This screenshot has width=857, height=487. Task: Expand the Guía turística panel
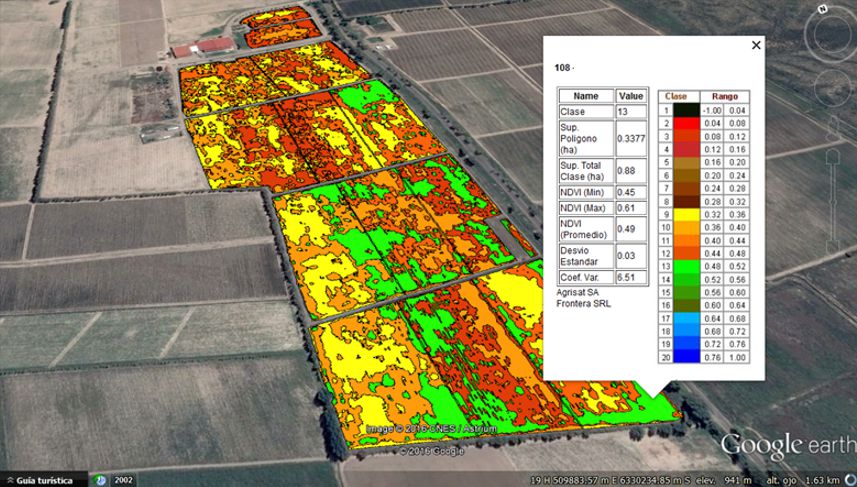(x=38, y=480)
